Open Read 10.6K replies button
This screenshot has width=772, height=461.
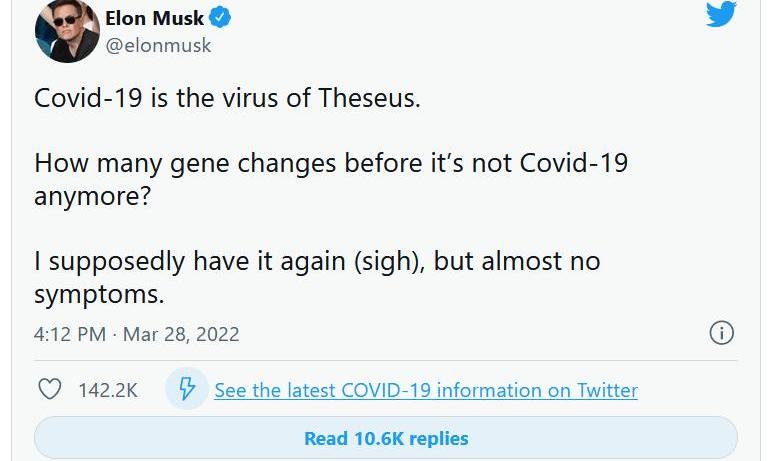tap(386, 438)
